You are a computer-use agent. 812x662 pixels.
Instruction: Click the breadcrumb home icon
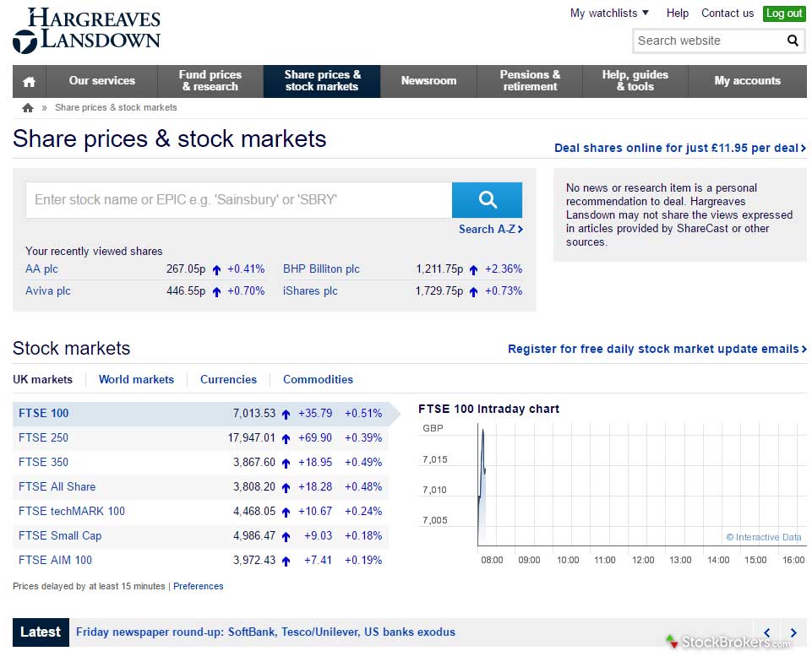[27, 107]
